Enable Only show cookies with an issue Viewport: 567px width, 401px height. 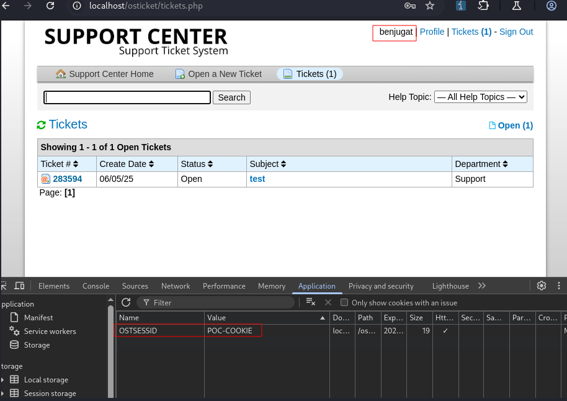344,302
